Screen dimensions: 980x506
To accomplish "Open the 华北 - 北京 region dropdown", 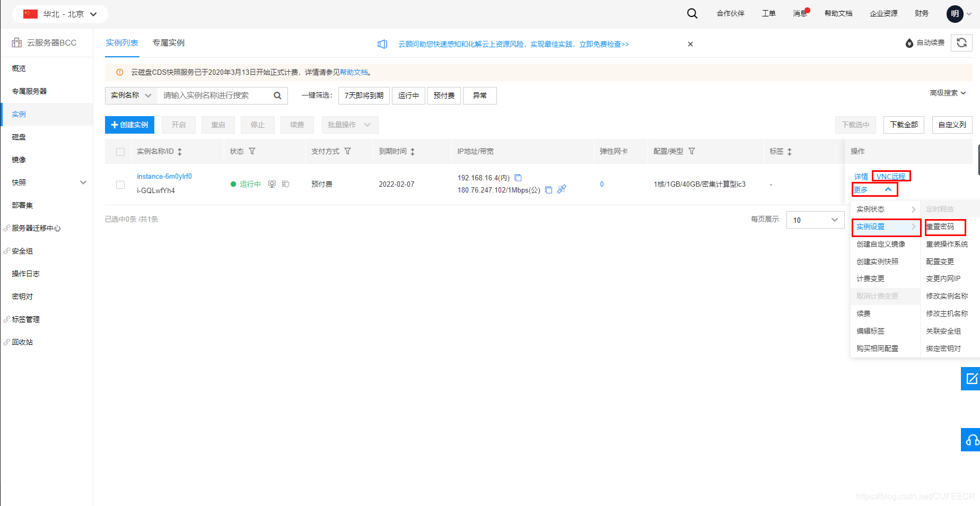I will coord(60,14).
